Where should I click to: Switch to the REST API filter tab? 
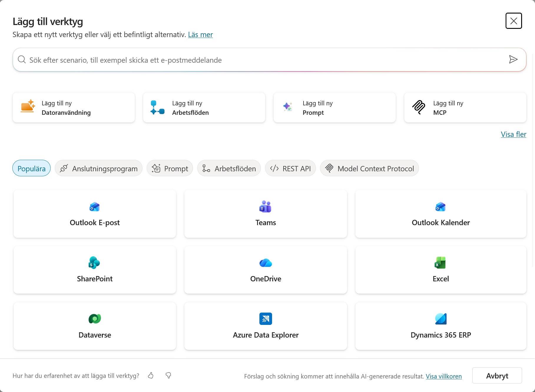click(x=290, y=168)
